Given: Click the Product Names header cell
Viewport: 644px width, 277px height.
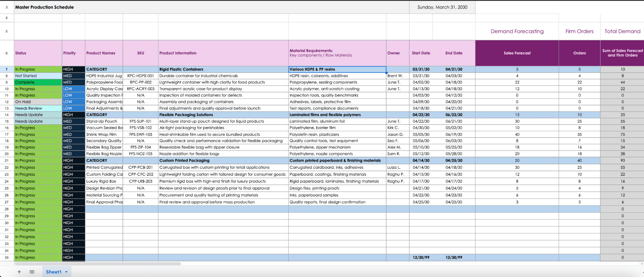Looking at the screenshot, I should pos(104,53).
